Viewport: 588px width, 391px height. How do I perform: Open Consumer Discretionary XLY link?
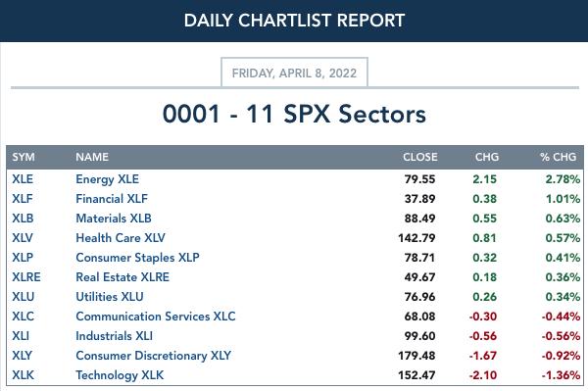pos(154,356)
